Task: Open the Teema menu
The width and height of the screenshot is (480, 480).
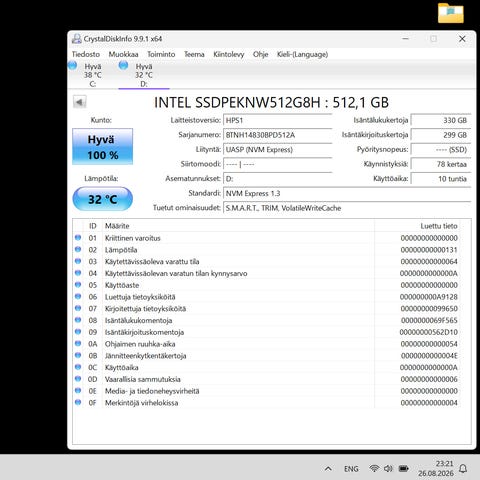Action: (194, 54)
